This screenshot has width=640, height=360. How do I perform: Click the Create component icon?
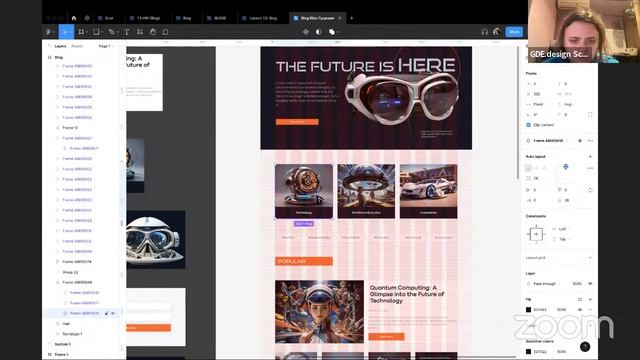[x=306, y=32]
